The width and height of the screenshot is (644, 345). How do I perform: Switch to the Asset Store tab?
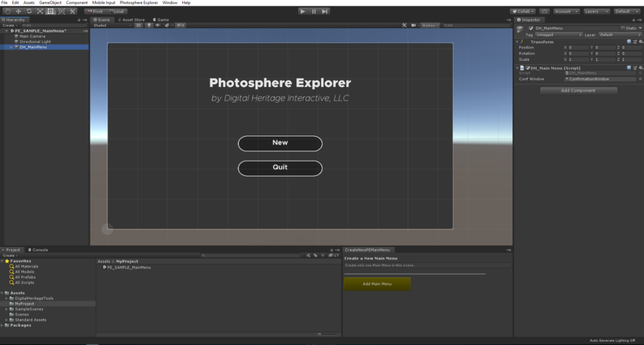click(132, 20)
